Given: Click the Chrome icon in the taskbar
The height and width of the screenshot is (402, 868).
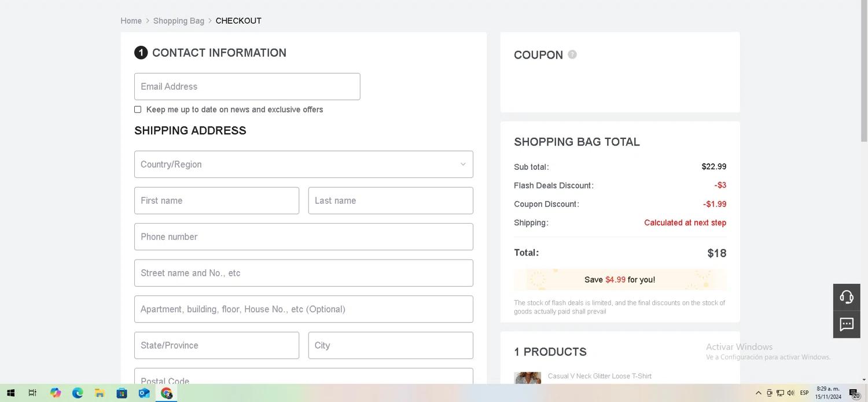Looking at the screenshot, I should coord(167,393).
